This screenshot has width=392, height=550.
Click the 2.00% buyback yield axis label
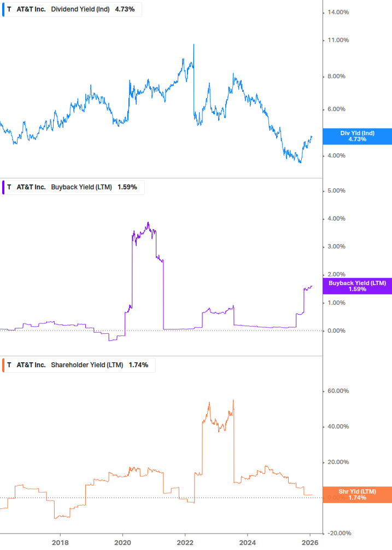pyautogui.click(x=336, y=274)
